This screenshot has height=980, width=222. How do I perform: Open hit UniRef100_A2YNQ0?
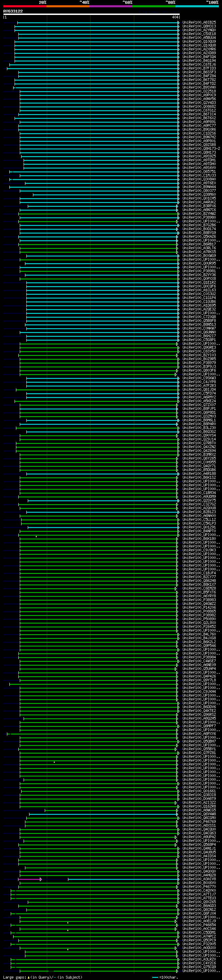[199, 30]
